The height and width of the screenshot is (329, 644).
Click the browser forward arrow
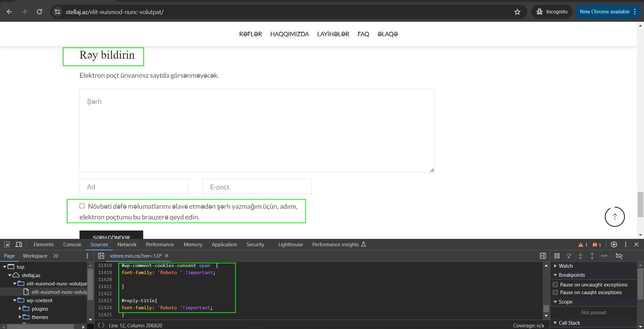coord(24,12)
